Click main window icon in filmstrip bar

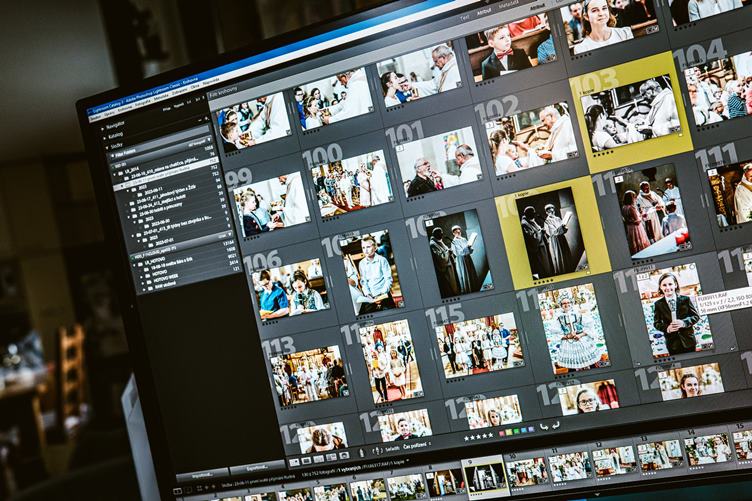click(x=177, y=491)
